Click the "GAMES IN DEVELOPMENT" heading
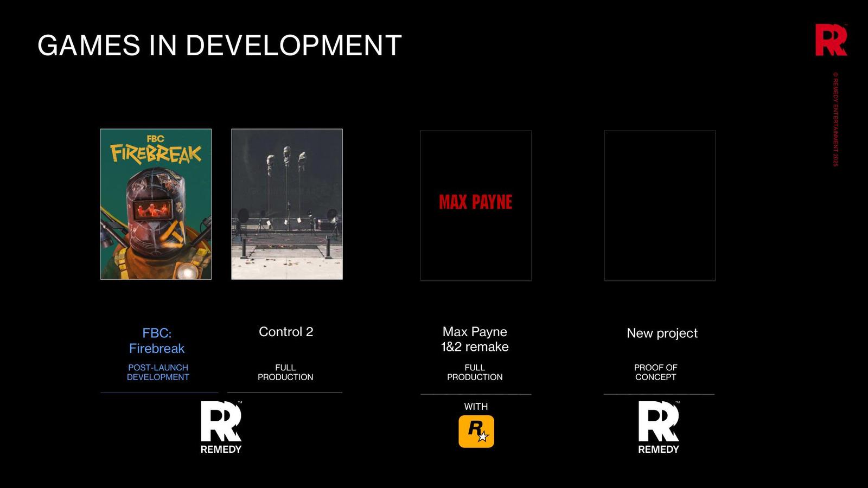Screen dimensions: 868x488 (219, 45)
